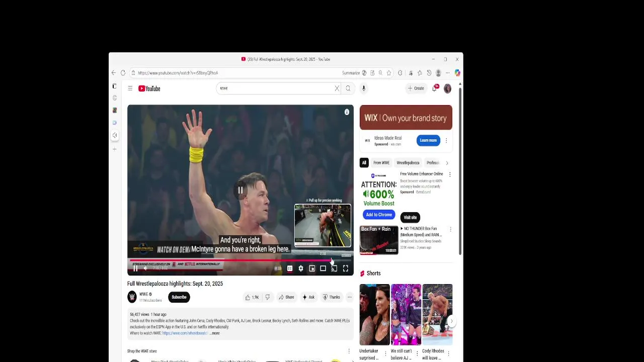This screenshot has width=644, height=362.
Task: Subscribe to the WWE channel
Action: click(x=179, y=297)
